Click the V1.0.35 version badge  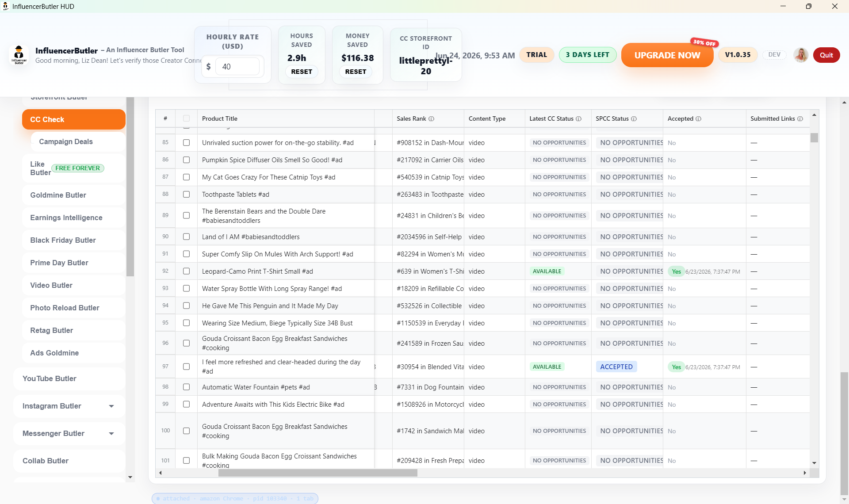(x=738, y=55)
